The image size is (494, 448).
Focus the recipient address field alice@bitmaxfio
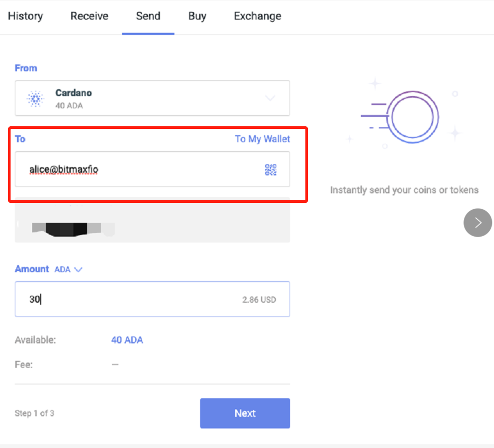point(137,170)
